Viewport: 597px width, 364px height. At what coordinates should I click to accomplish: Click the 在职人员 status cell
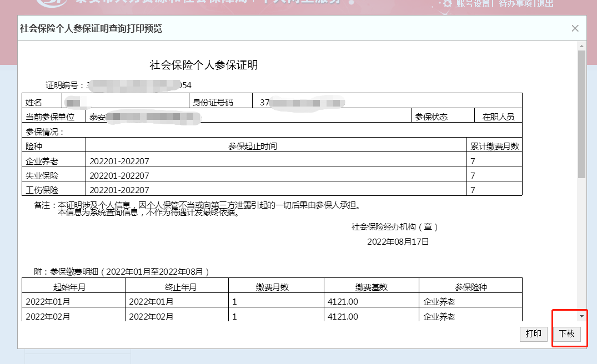[498, 117]
